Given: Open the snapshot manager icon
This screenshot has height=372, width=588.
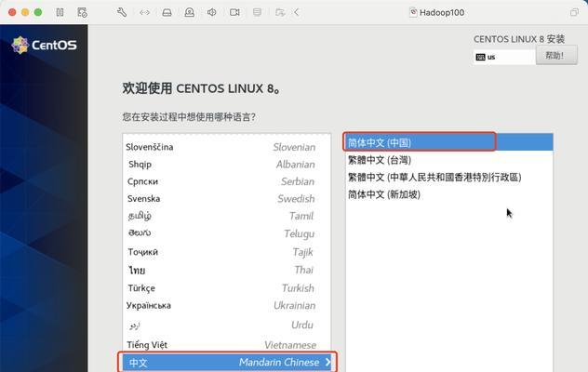Looking at the screenshot, I should click(x=82, y=12).
